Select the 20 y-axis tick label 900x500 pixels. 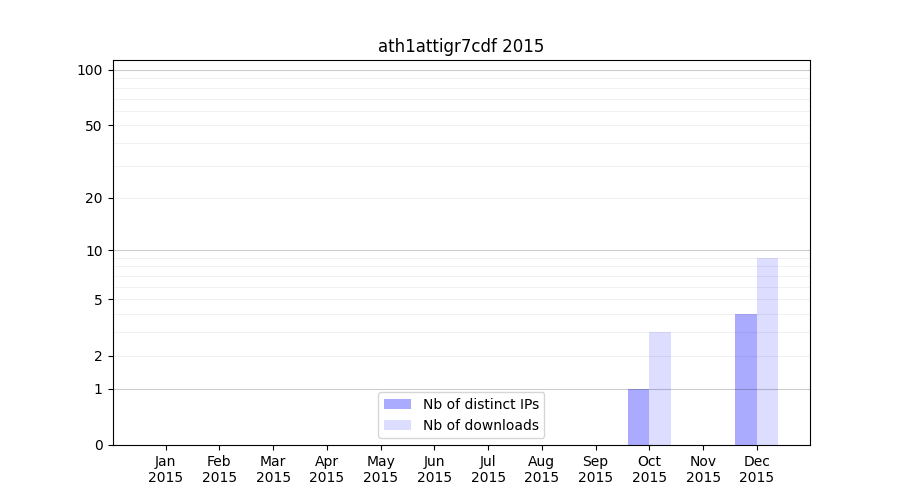point(93,198)
